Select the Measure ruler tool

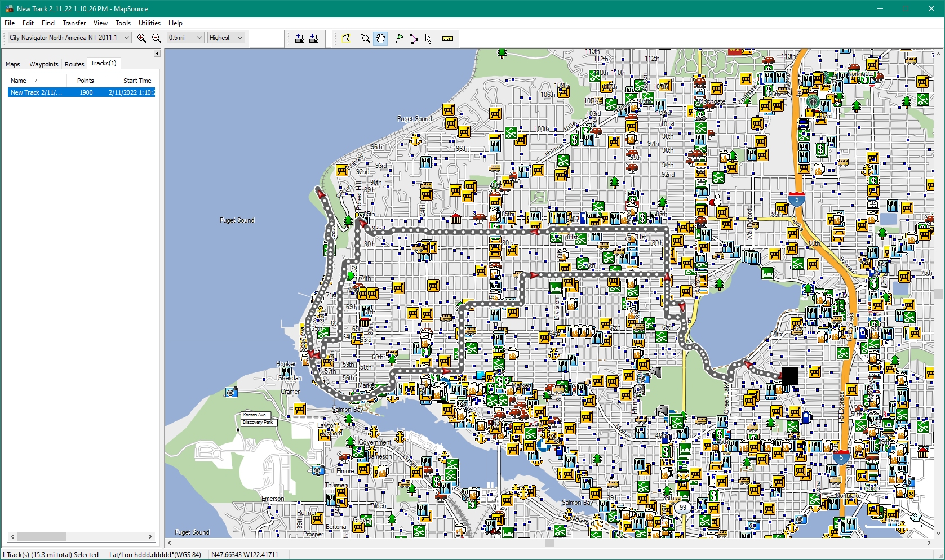[x=447, y=38]
